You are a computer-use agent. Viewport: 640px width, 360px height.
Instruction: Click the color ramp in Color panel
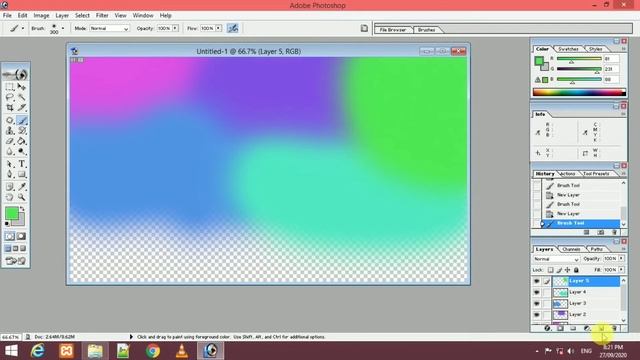579,93
